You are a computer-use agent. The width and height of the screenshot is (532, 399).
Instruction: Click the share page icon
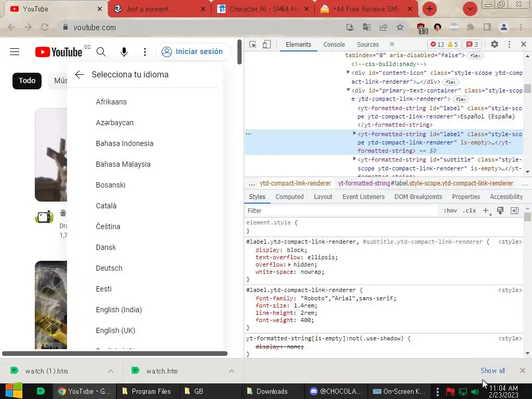tap(383, 27)
